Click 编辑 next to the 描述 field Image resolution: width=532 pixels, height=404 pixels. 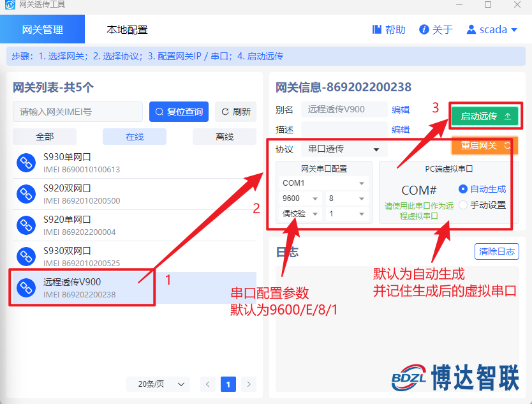(x=401, y=130)
